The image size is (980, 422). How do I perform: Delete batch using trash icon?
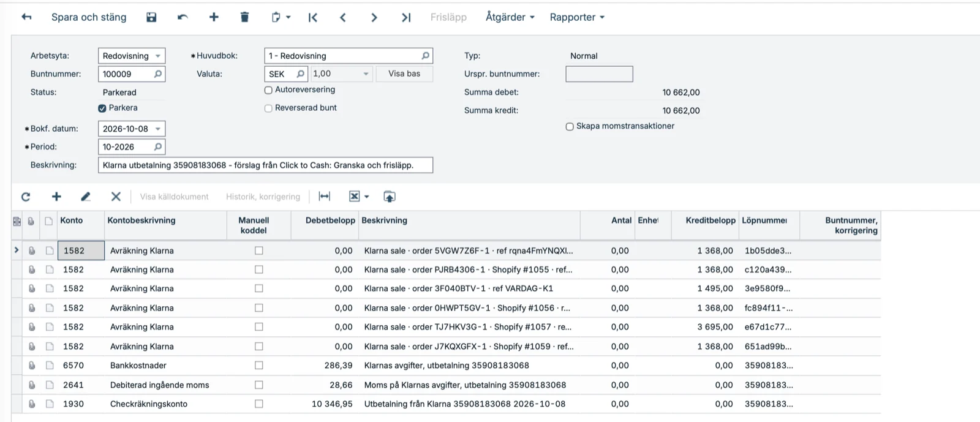tap(244, 17)
